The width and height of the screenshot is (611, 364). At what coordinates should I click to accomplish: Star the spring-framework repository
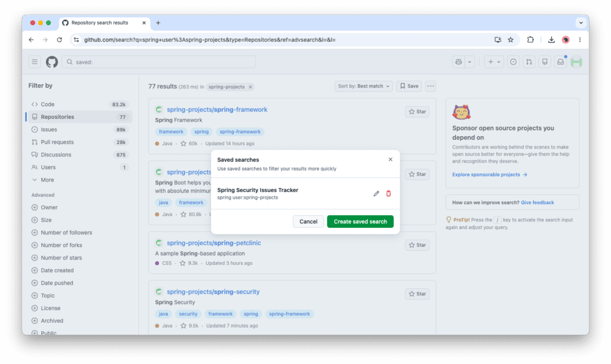point(417,112)
